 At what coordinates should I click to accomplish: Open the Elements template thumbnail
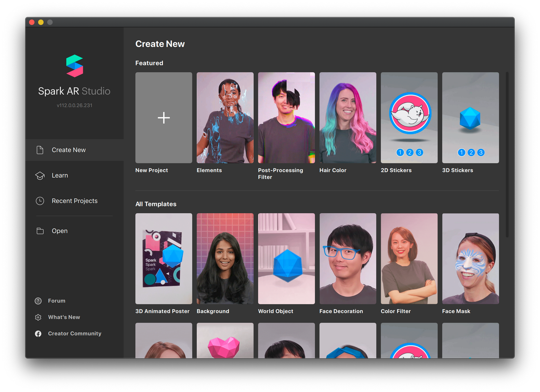point(225,118)
